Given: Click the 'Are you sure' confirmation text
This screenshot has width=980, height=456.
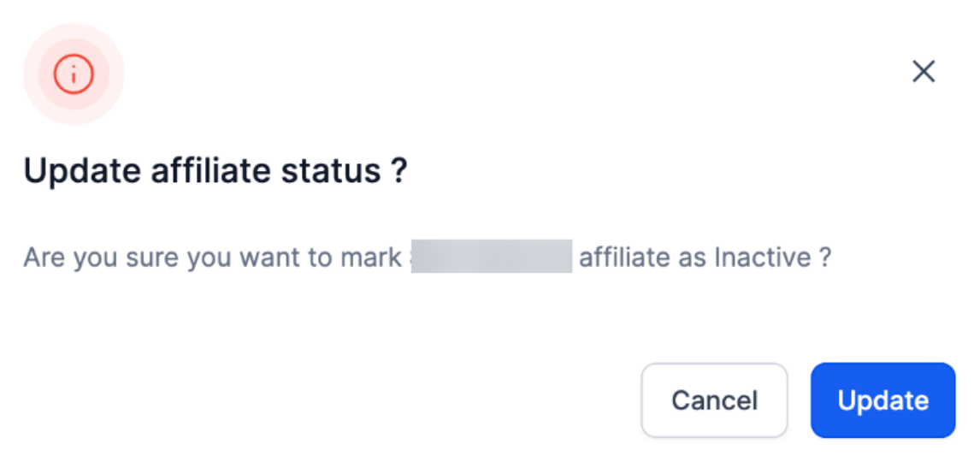Looking at the screenshot, I should tap(102, 257).
